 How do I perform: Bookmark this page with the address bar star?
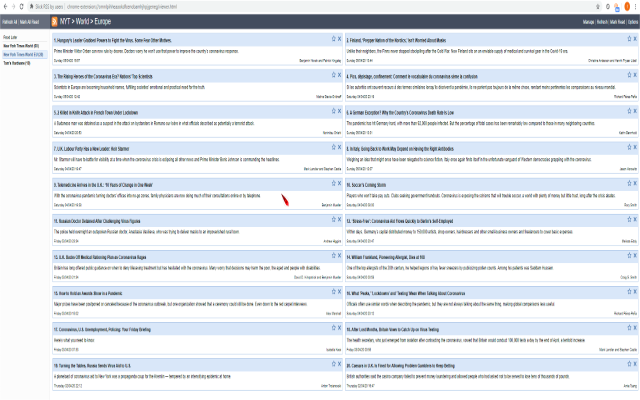pyautogui.click(x=598, y=7)
